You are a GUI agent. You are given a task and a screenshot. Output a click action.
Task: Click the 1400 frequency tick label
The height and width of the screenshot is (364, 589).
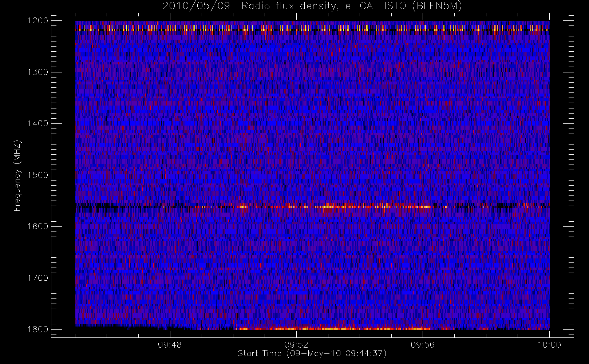coord(38,123)
